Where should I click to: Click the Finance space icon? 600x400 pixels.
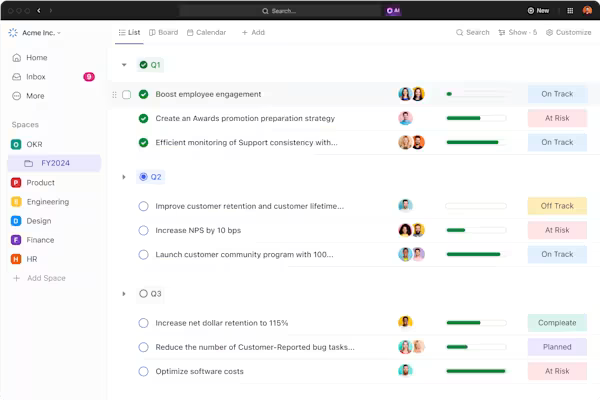click(16, 240)
